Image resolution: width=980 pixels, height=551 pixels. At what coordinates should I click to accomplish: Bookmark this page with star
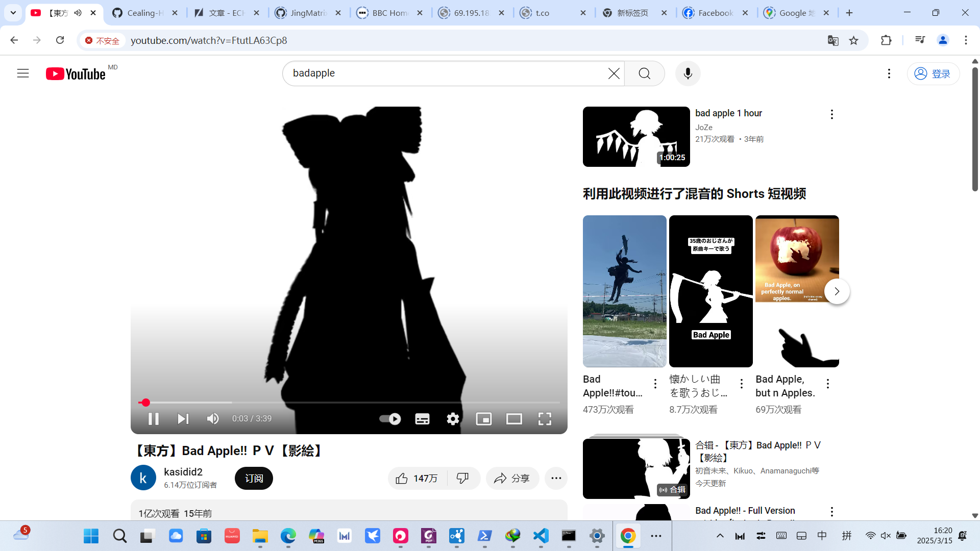[x=854, y=41]
